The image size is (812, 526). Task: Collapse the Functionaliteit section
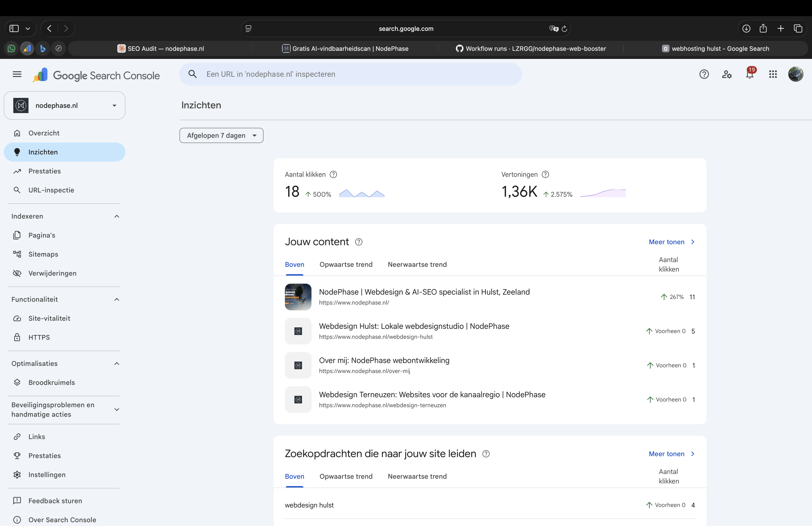point(117,299)
